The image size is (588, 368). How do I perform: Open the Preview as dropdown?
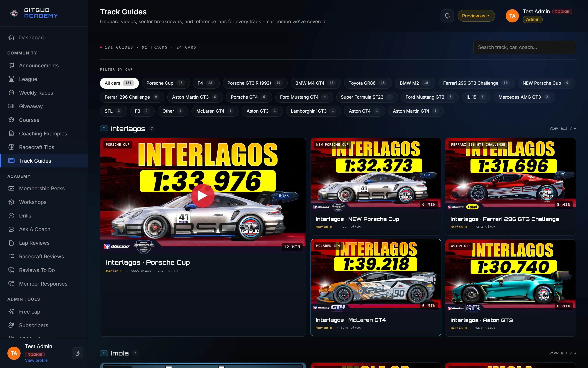476,16
